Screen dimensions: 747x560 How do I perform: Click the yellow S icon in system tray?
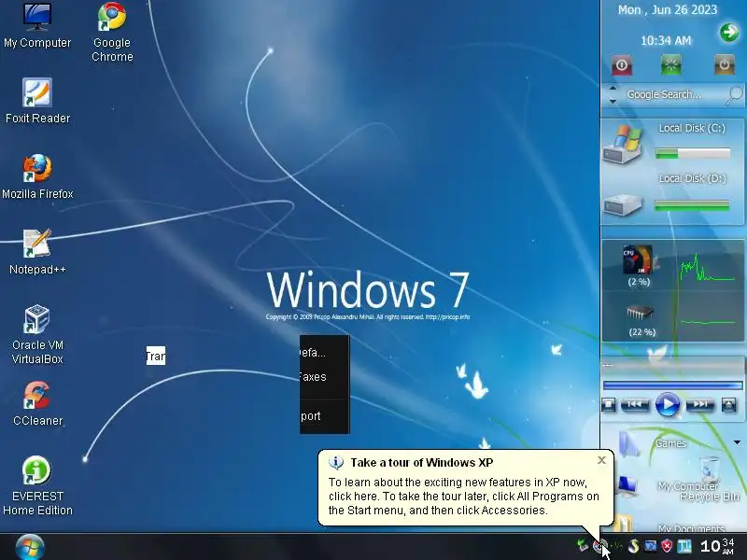tap(633, 546)
